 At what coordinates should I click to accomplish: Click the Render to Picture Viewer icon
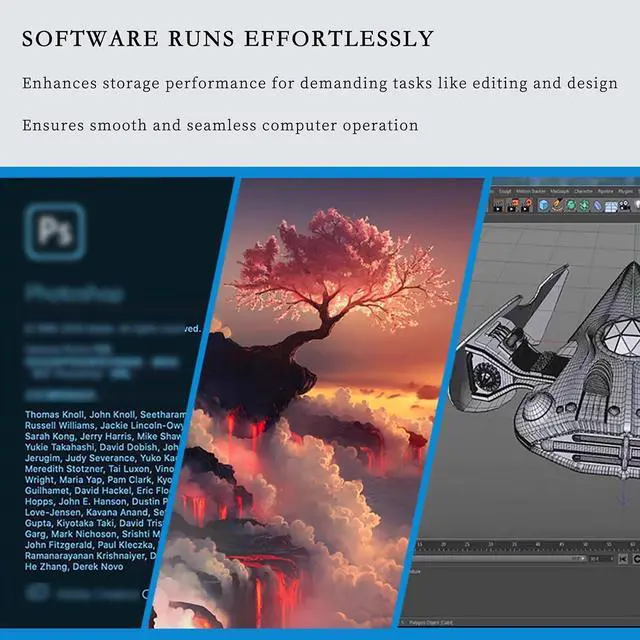point(510,206)
